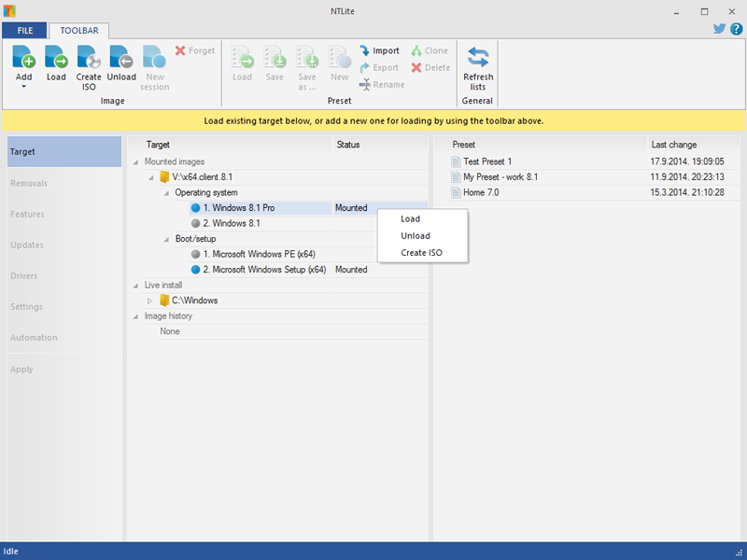Click Refresh lists icon
This screenshot has width=747, height=560.
pos(478,57)
